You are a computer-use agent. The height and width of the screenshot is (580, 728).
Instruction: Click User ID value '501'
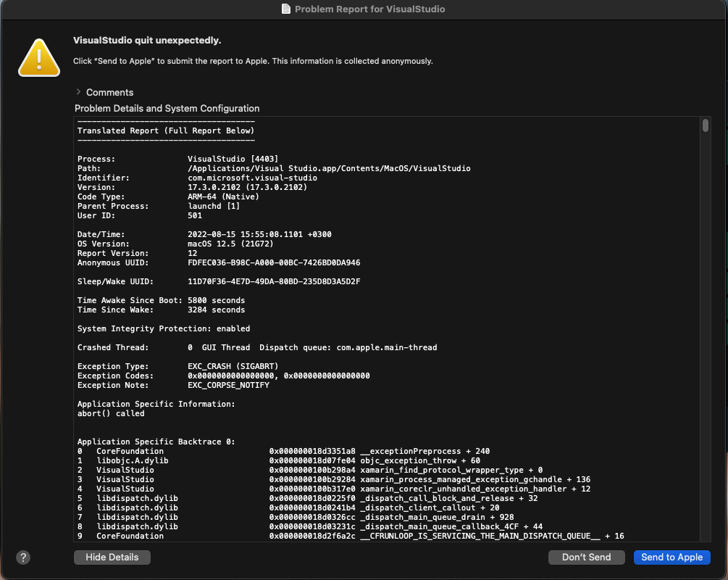[x=195, y=215]
